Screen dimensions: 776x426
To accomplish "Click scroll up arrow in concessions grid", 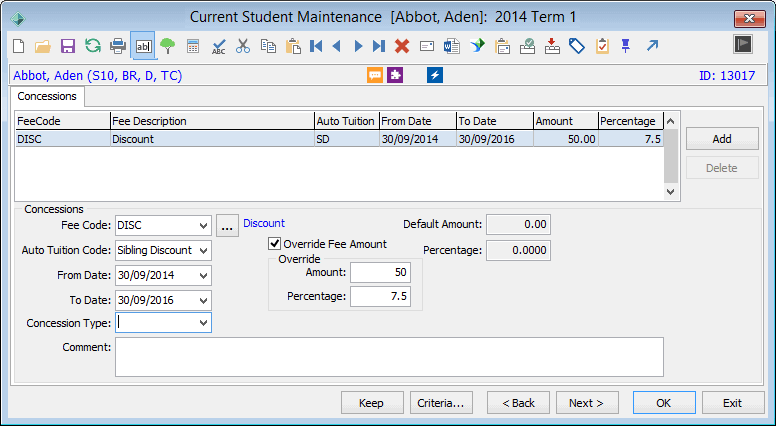I will pyautogui.click(x=671, y=121).
